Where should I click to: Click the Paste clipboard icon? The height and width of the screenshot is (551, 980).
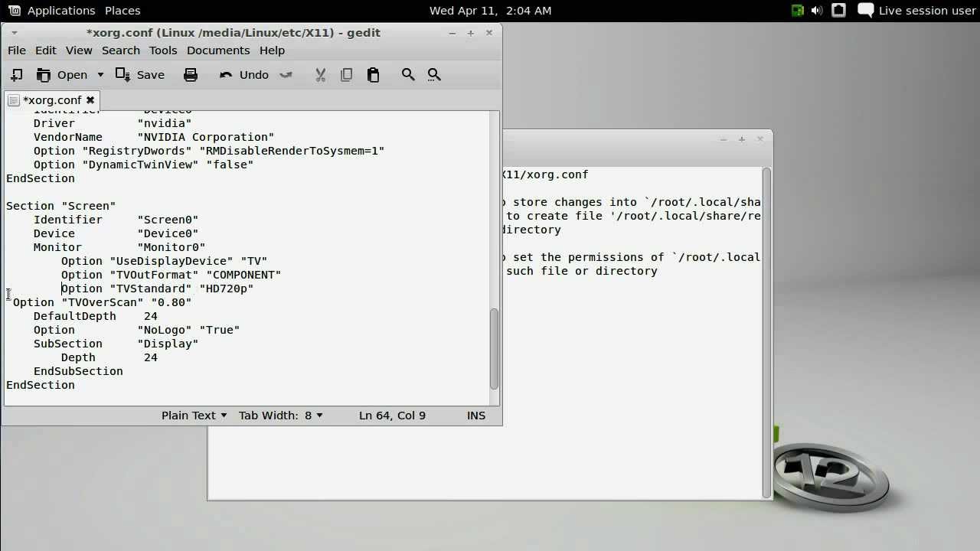(373, 74)
